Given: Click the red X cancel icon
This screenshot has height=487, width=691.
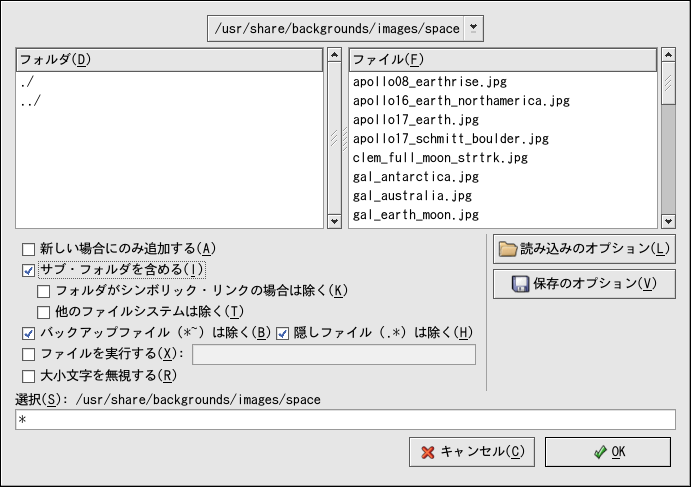Looking at the screenshot, I should click(428, 452).
